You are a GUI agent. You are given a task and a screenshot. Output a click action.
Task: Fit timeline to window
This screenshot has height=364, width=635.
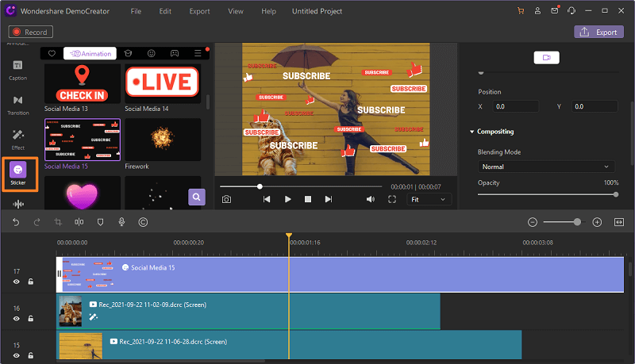pyautogui.click(x=619, y=222)
